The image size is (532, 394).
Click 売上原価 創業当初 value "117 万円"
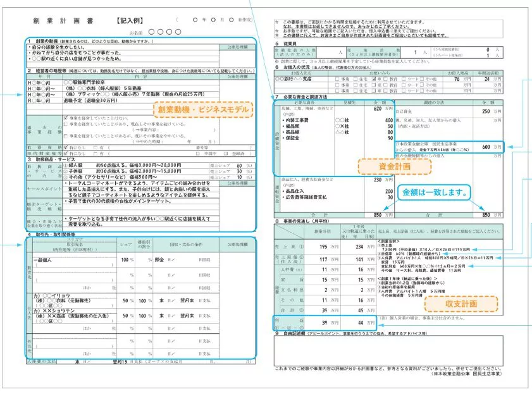[329, 259]
